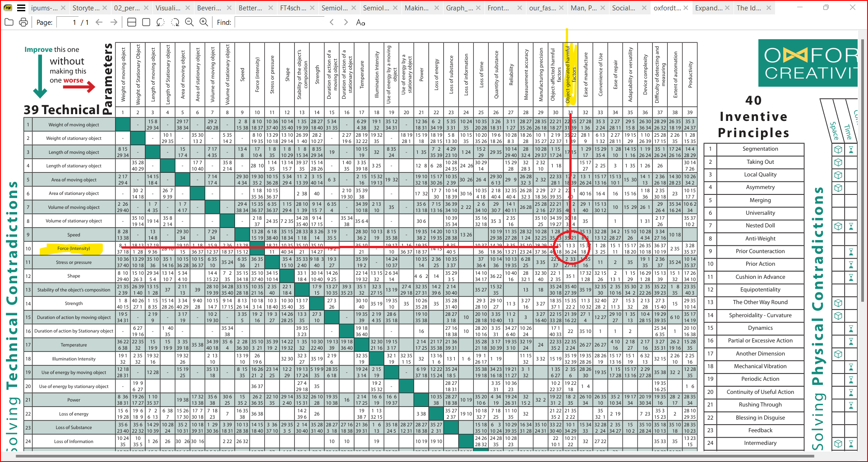Toggle fit single page view

(146, 22)
